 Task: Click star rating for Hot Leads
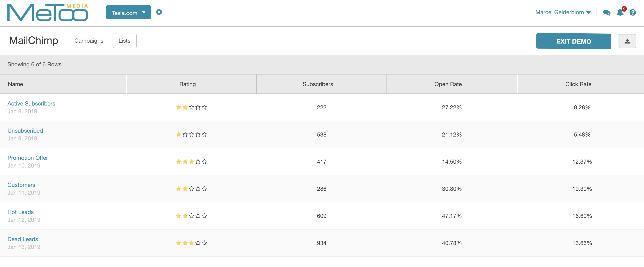pyautogui.click(x=191, y=216)
